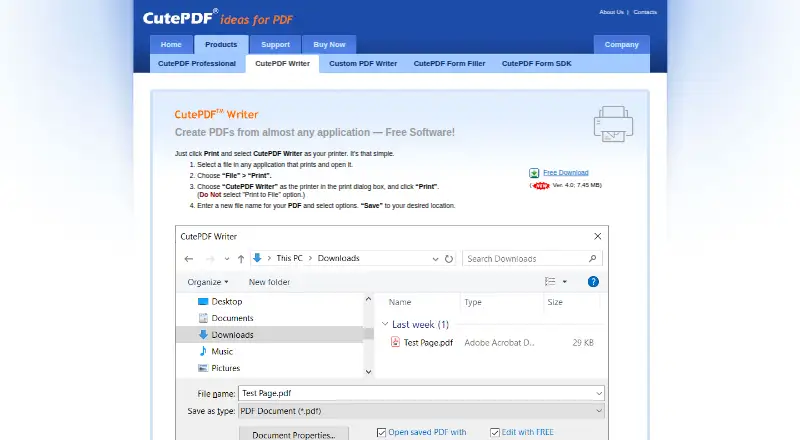Viewport: 800px width, 440px height.
Task: Select Desktop in the navigation pane
Action: point(227,302)
